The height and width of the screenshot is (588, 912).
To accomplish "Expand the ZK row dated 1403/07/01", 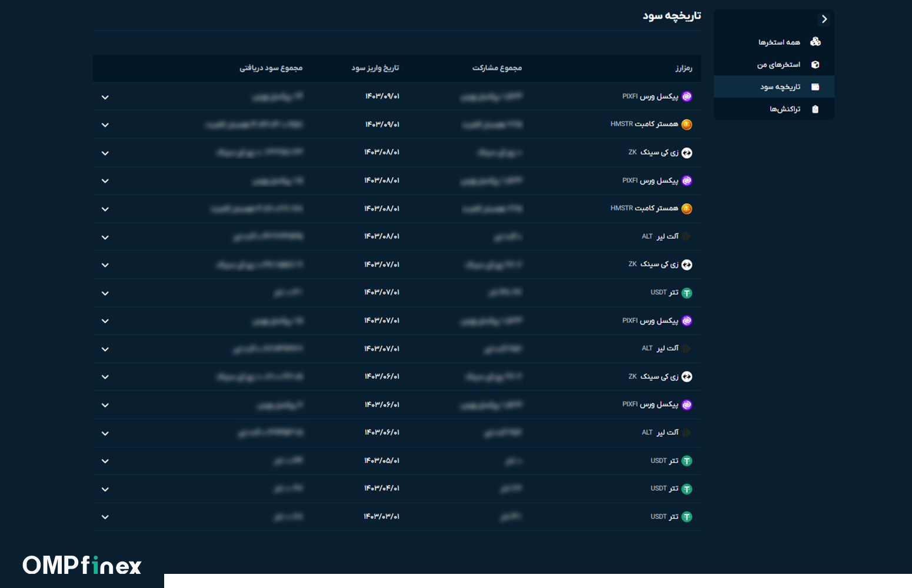I will pyautogui.click(x=105, y=265).
